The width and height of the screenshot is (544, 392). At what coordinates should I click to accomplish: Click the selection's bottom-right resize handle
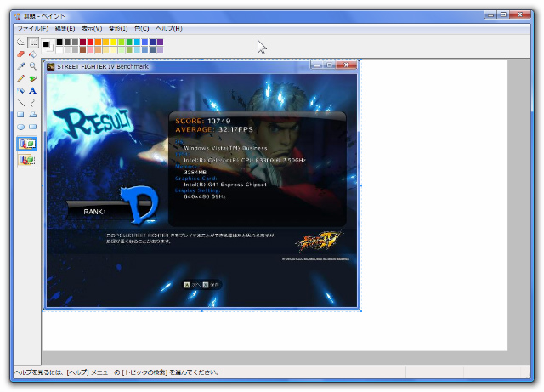tap(360, 310)
